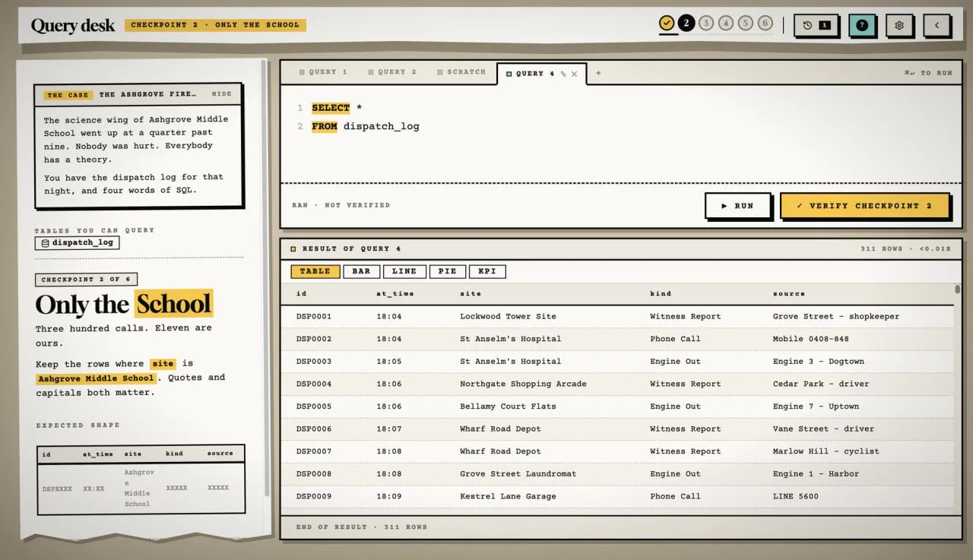
Task: Click the Query desk logo
Action: [x=73, y=25]
